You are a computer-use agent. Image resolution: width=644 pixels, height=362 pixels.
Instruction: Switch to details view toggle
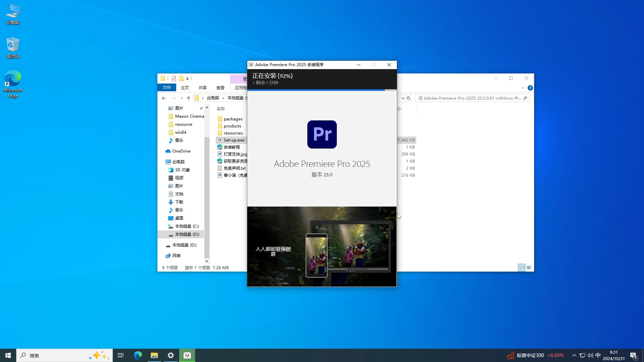point(522,267)
